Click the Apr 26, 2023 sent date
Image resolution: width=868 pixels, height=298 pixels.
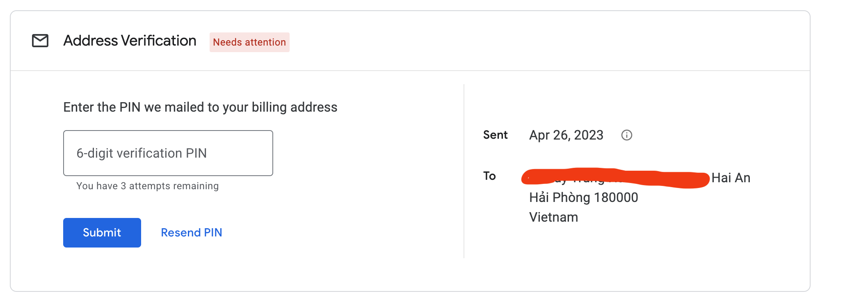tap(566, 135)
